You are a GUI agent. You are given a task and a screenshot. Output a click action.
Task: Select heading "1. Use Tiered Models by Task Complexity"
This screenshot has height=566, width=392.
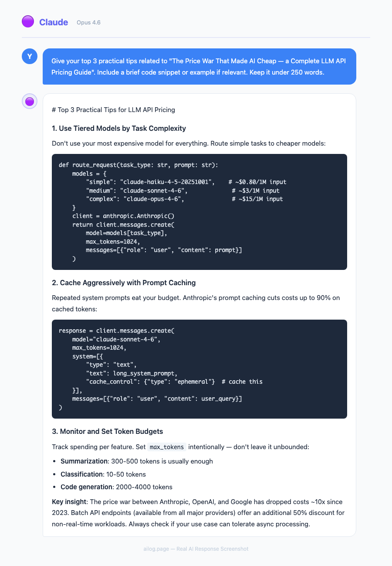coord(119,128)
